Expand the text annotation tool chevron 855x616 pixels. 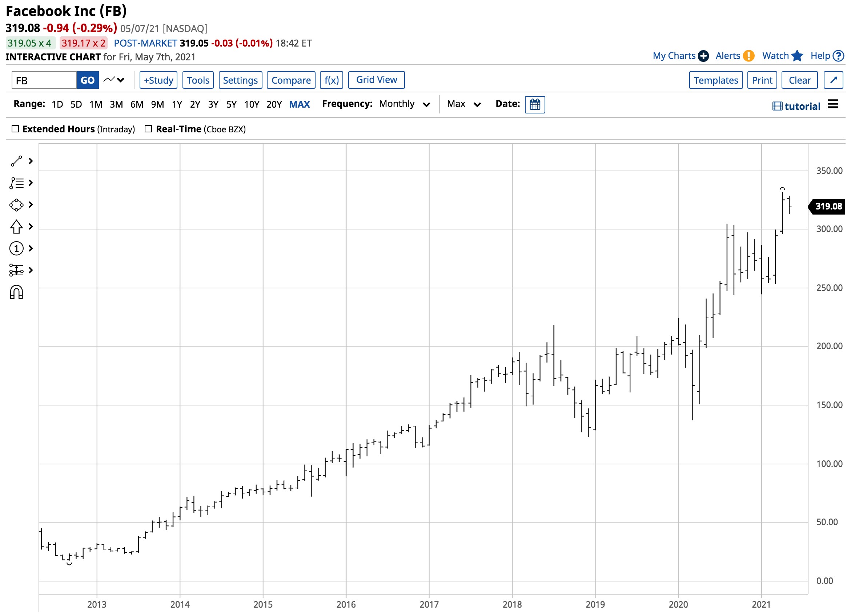[31, 183]
